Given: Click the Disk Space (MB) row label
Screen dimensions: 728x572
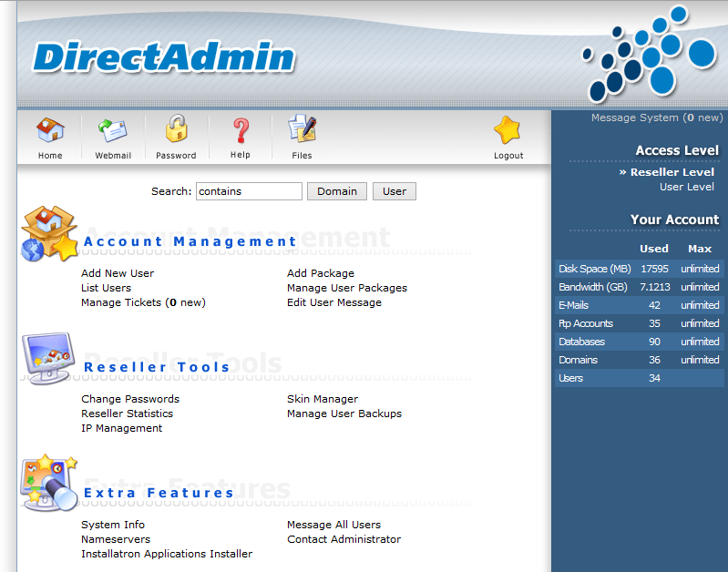Looking at the screenshot, I should (x=595, y=269).
